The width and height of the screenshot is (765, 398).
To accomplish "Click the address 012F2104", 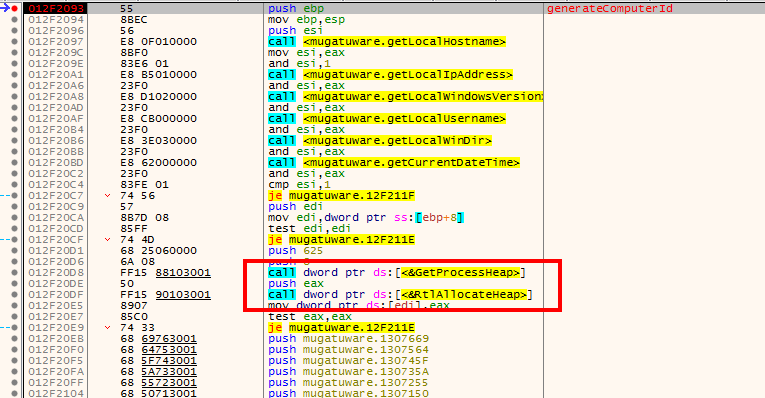I will pos(56,393).
